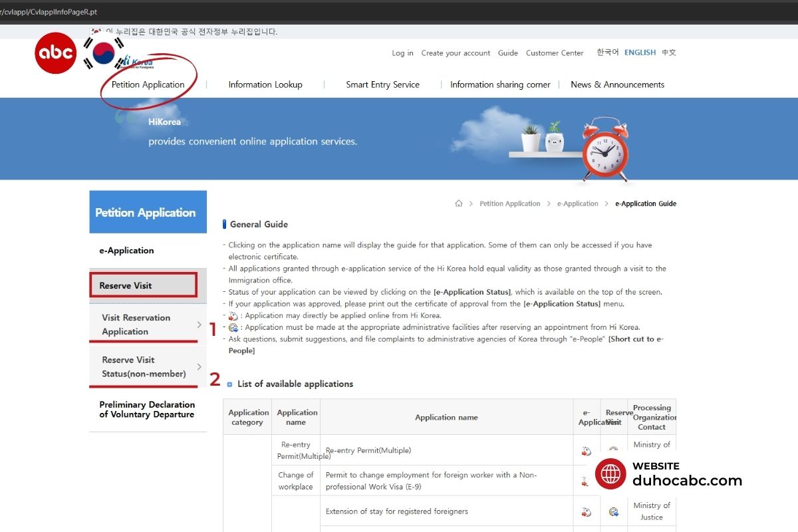Click Reserve Visit icon for Extension of stay

point(614,511)
